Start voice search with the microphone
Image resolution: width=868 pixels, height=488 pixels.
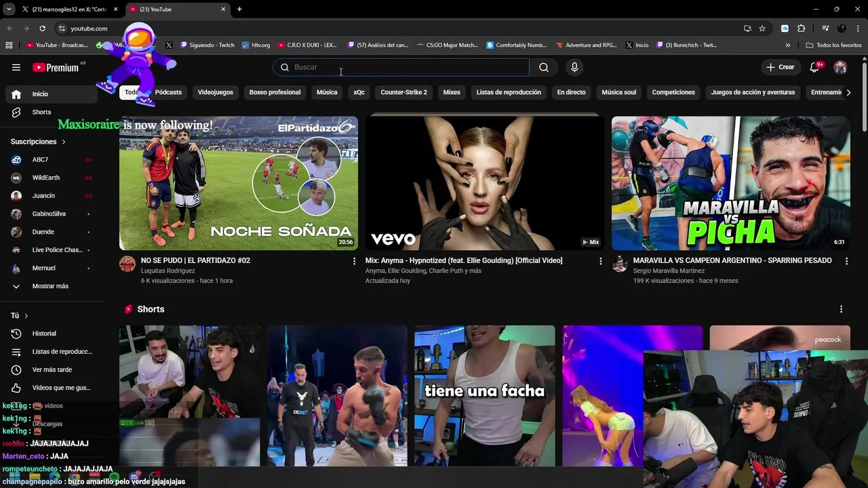point(574,67)
